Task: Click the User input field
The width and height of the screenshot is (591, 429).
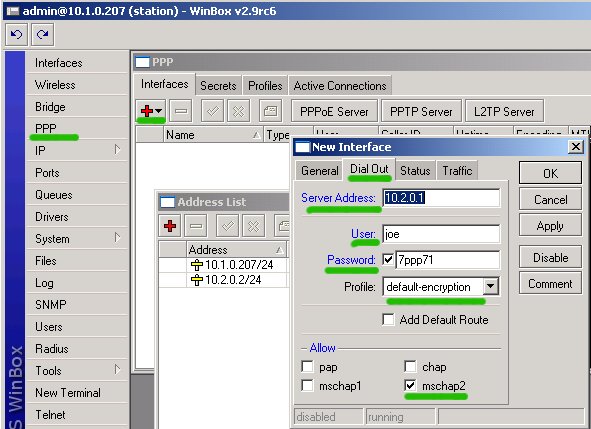Action: point(441,234)
